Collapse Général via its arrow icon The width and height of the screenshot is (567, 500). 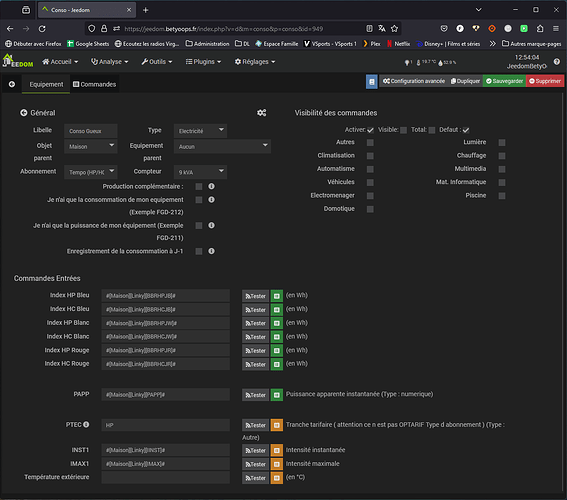point(24,113)
